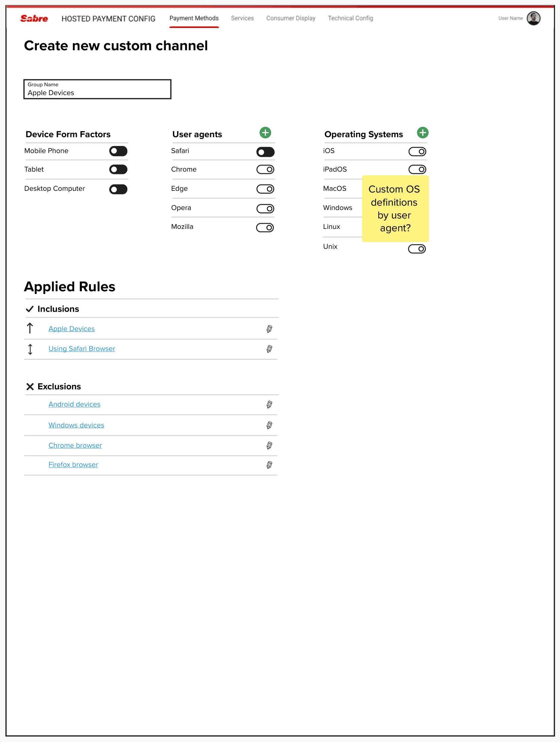Toggle the Mobile Phone switch

(118, 151)
